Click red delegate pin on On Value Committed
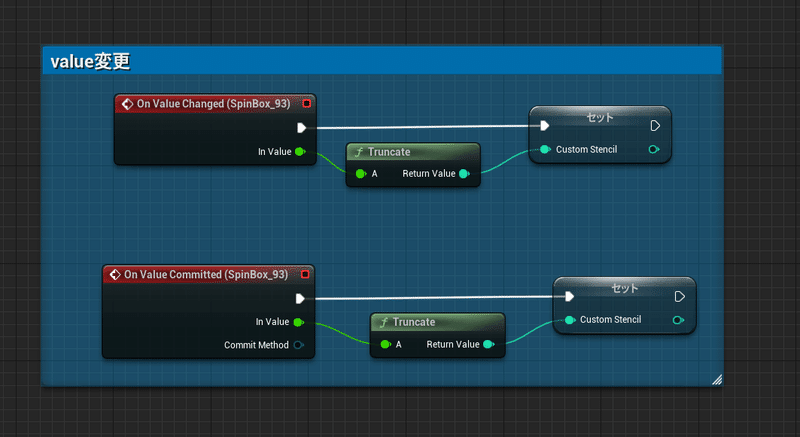 [x=305, y=274]
